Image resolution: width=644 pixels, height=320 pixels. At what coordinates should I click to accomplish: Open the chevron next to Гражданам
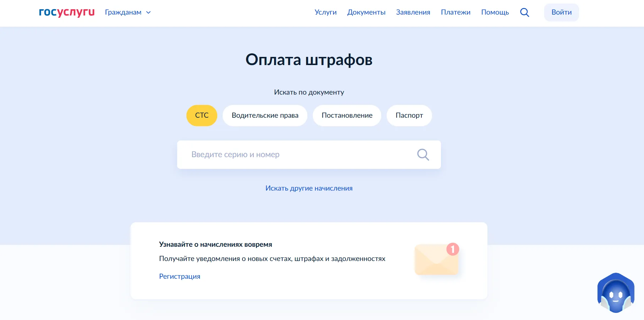(148, 12)
